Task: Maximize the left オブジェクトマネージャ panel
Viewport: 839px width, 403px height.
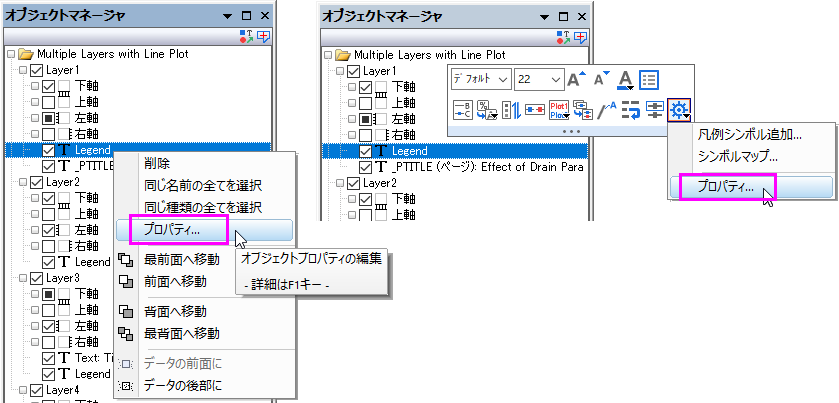Action: coord(246,16)
